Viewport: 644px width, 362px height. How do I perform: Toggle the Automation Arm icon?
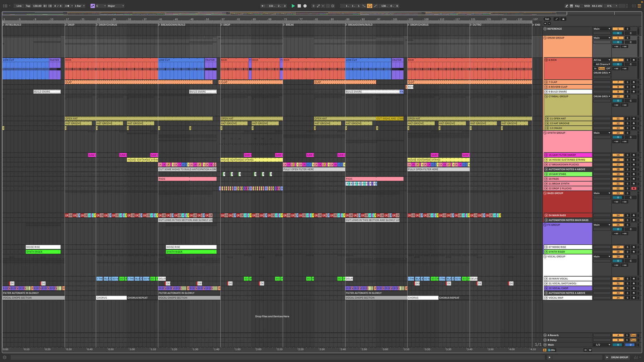318,6
